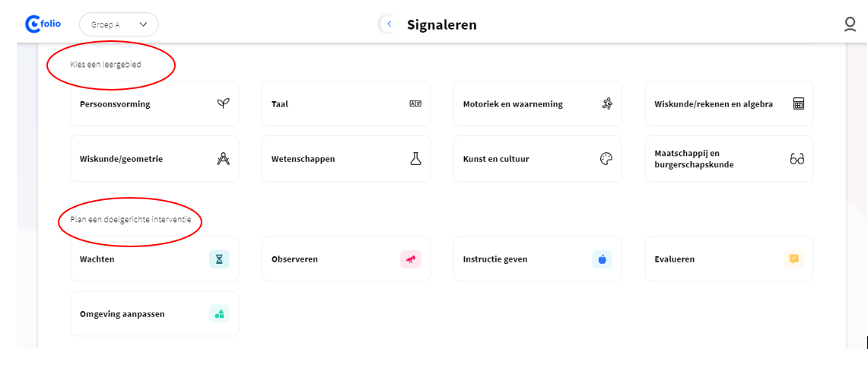Select the Evalueren intervention
Screen dimensions: 868x375
coord(729,259)
